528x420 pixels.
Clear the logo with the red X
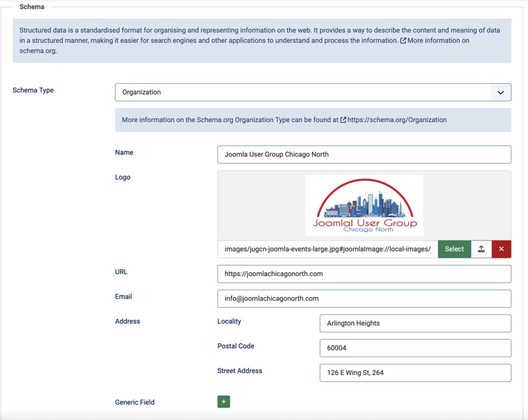point(501,249)
